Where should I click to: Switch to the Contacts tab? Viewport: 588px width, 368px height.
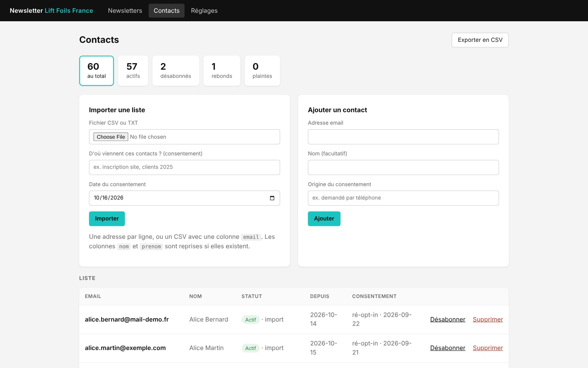pos(167,10)
